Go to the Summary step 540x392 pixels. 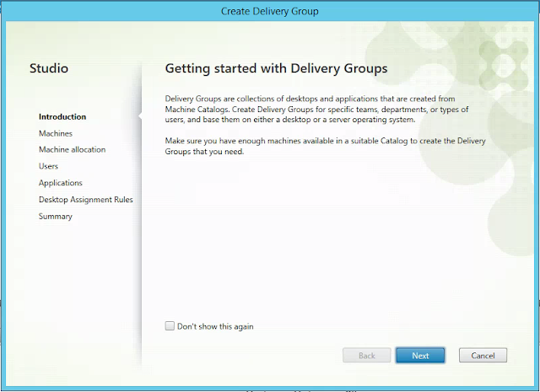click(56, 217)
